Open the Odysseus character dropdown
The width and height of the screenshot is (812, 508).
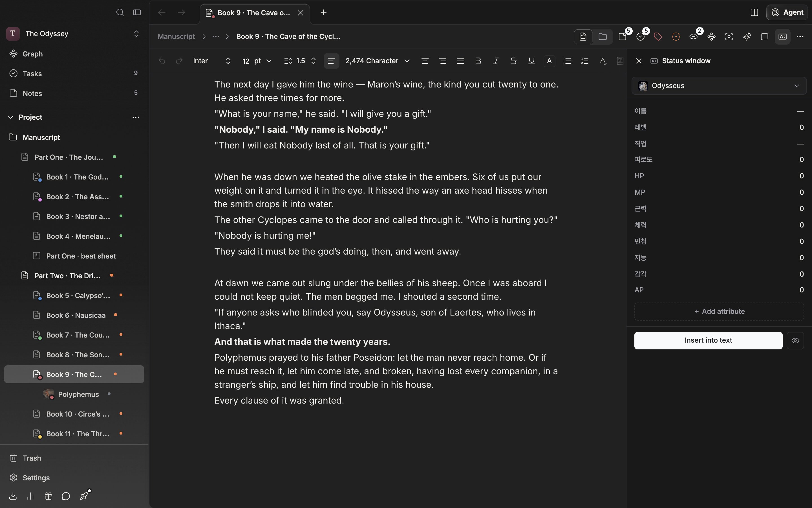pos(719,86)
